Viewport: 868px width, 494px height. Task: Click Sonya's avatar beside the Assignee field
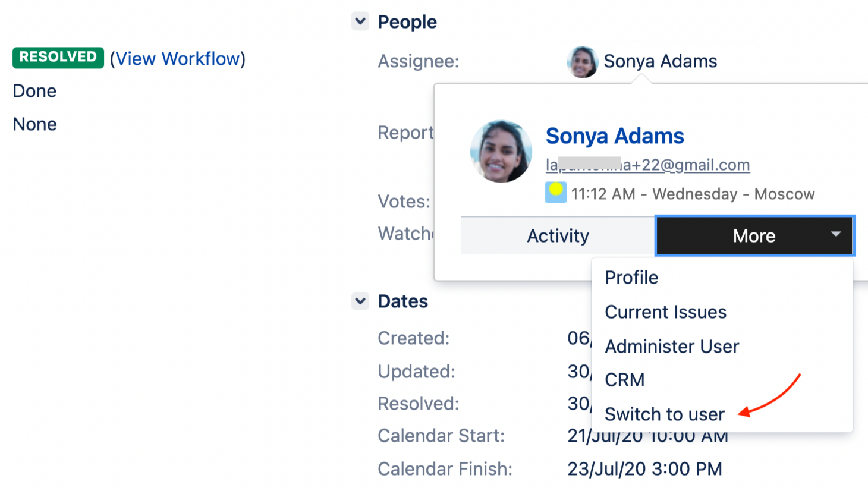pos(583,61)
